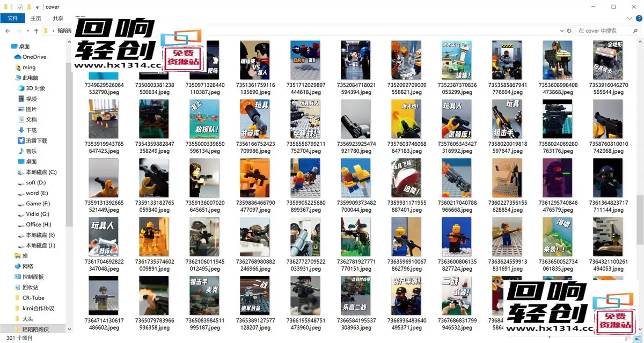Click file name 7364714130617486602.jpeg
644x343 pixels.
point(104,324)
